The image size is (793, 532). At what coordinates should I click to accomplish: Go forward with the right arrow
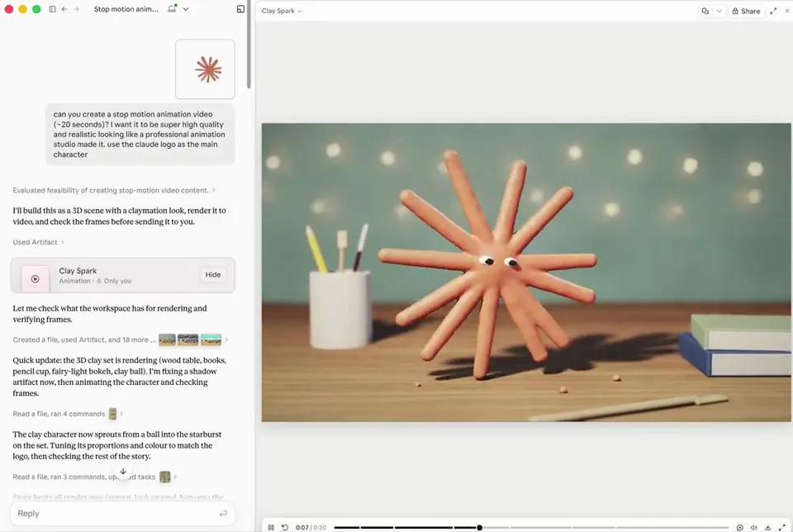click(x=76, y=9)
